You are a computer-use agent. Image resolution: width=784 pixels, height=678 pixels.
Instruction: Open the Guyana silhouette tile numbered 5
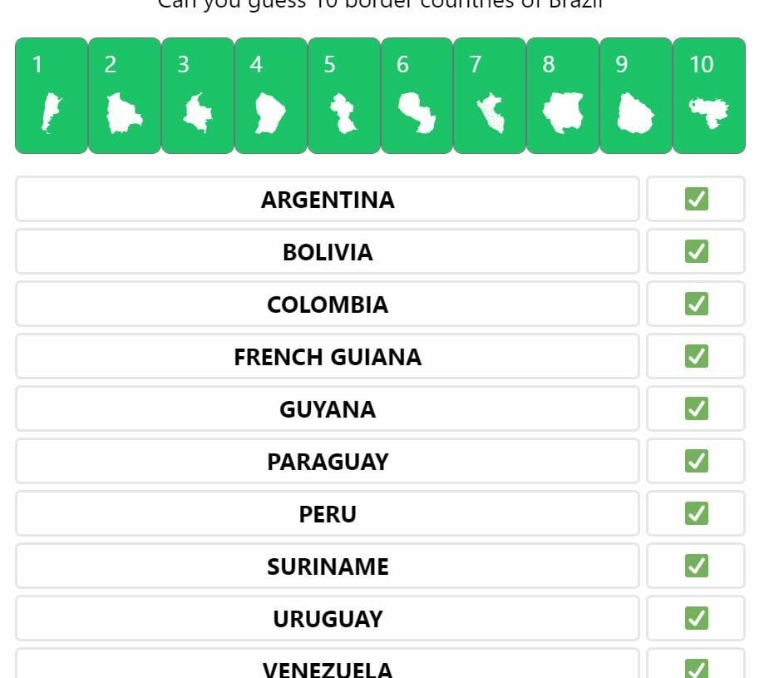coord(344,96)
